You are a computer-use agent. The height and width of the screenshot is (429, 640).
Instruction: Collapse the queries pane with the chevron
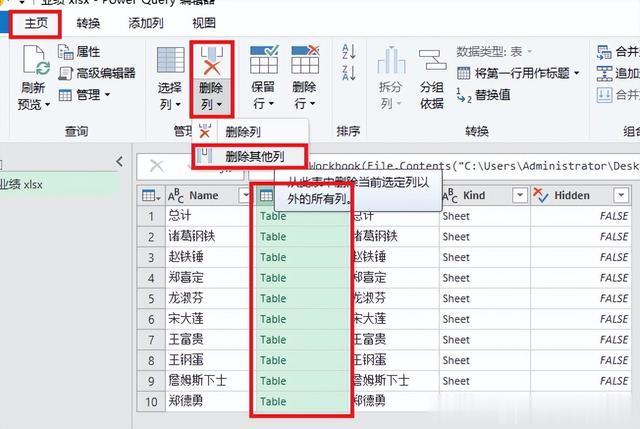click(119, 162)
